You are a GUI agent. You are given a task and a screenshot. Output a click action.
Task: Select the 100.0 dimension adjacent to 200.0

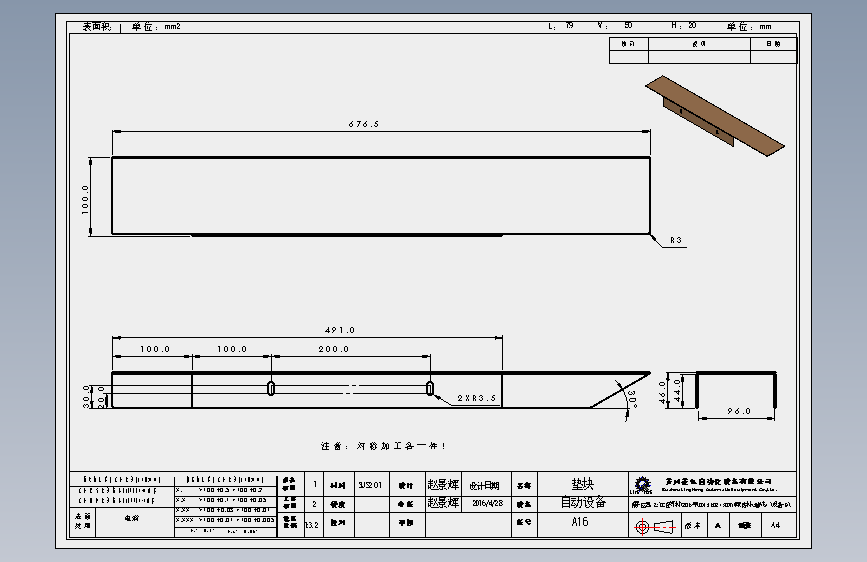click(232, 348)
